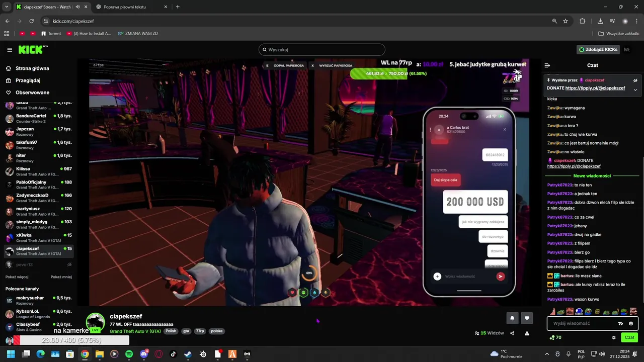
Task: Open the tab search dropdown in Chrome
Action: (x=7, y=7)
